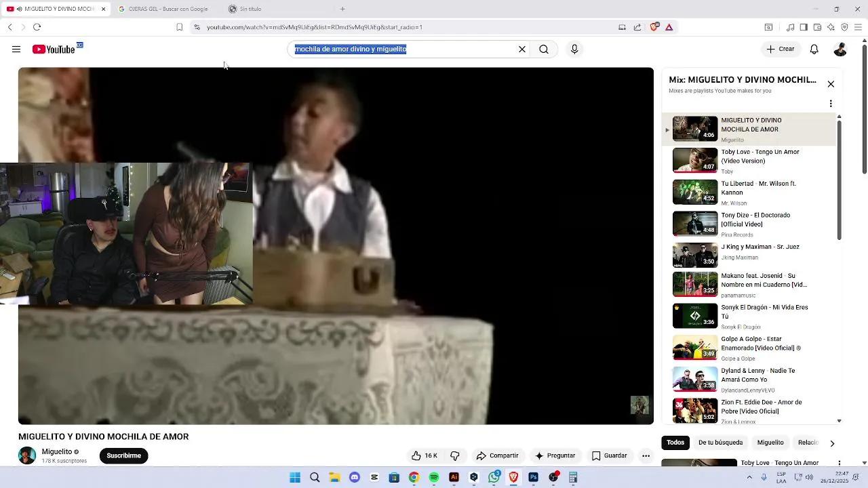Share the video with Compartir
Image resolution: width=868 pixels, height=488 pixels.
497,456
